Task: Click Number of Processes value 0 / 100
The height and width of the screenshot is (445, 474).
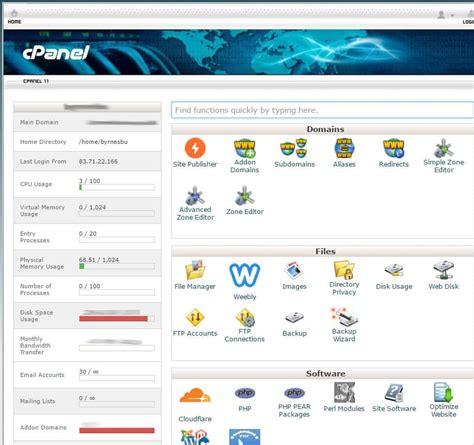Action: point(89,286)
